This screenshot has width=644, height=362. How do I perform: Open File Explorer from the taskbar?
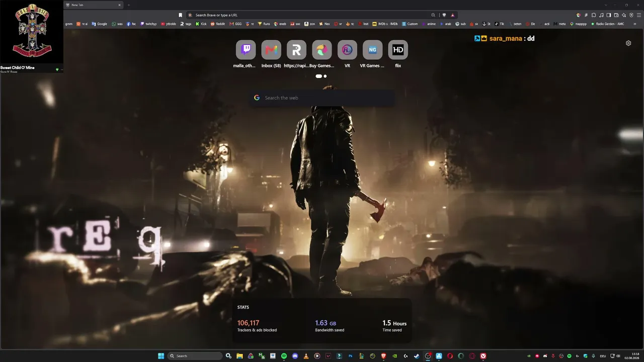(x=239, y=356)
